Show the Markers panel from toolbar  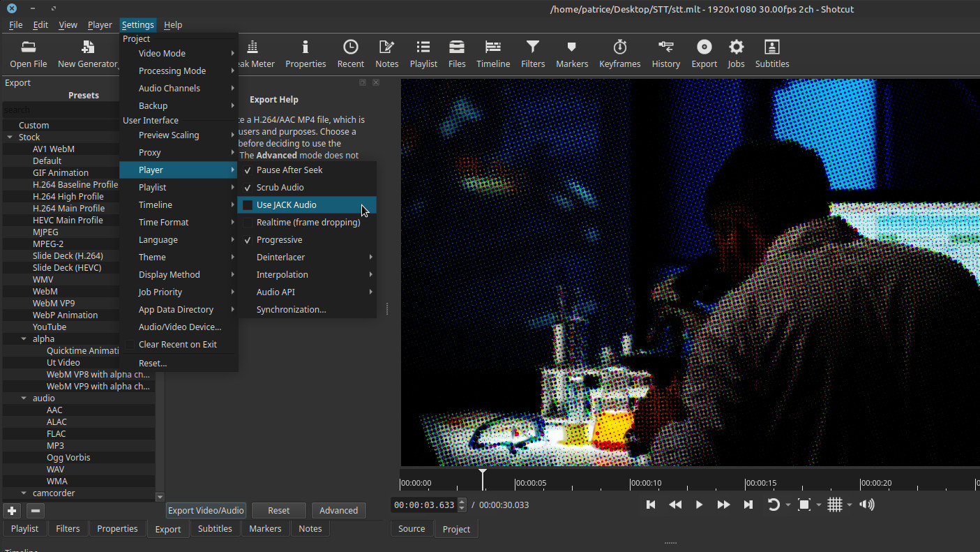tap(571, 54)
